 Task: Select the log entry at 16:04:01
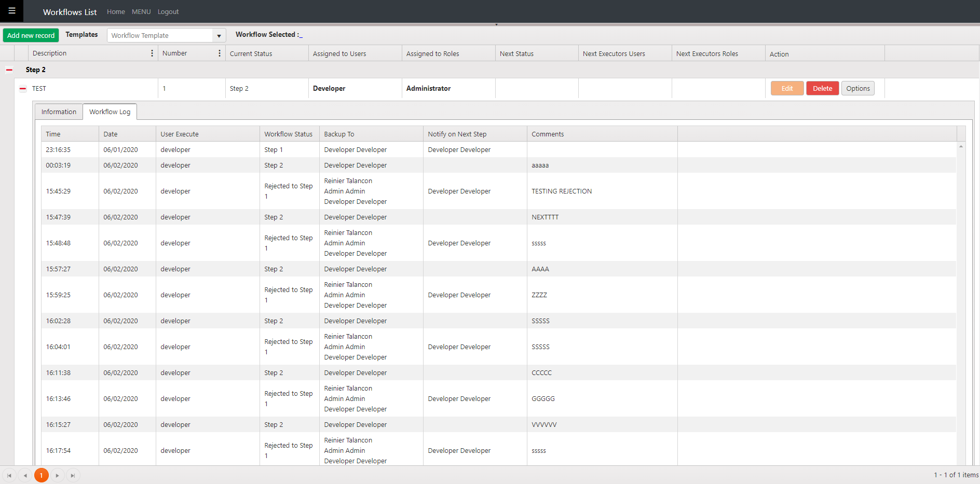pyautogui.click(x=498, y=347)
